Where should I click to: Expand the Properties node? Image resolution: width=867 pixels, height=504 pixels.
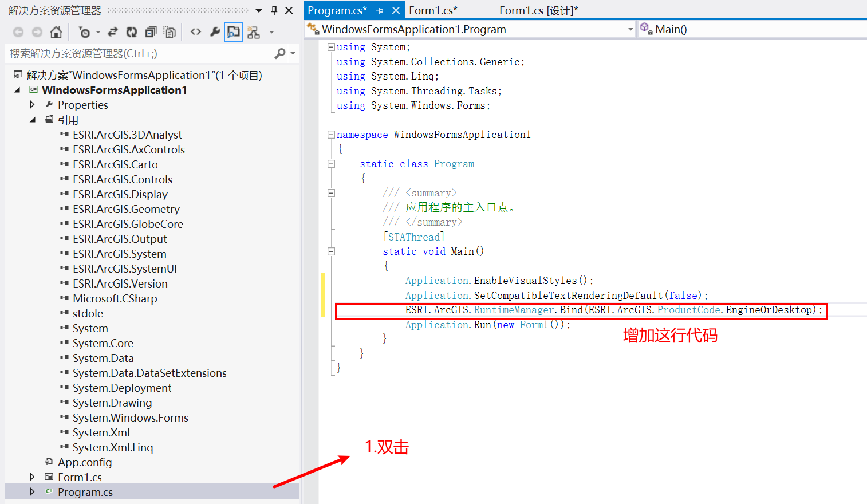[x=33, y=104]
